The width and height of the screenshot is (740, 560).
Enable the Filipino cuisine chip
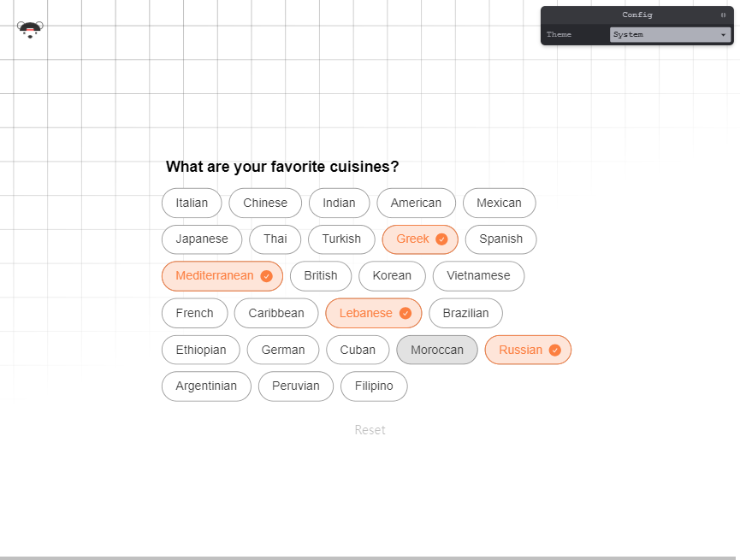coord(374,386)
